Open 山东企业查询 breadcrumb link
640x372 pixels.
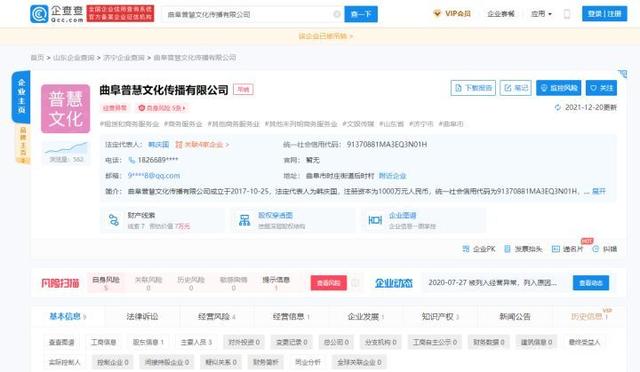point(73,58)
